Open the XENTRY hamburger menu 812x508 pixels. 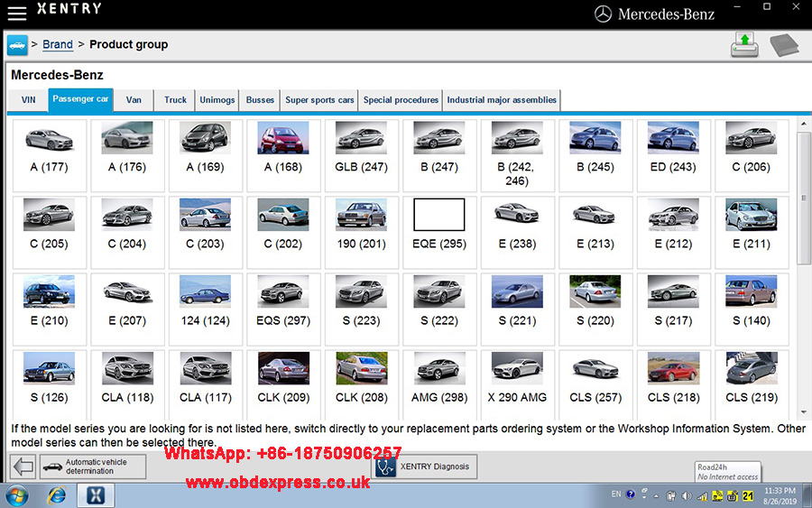16,13
